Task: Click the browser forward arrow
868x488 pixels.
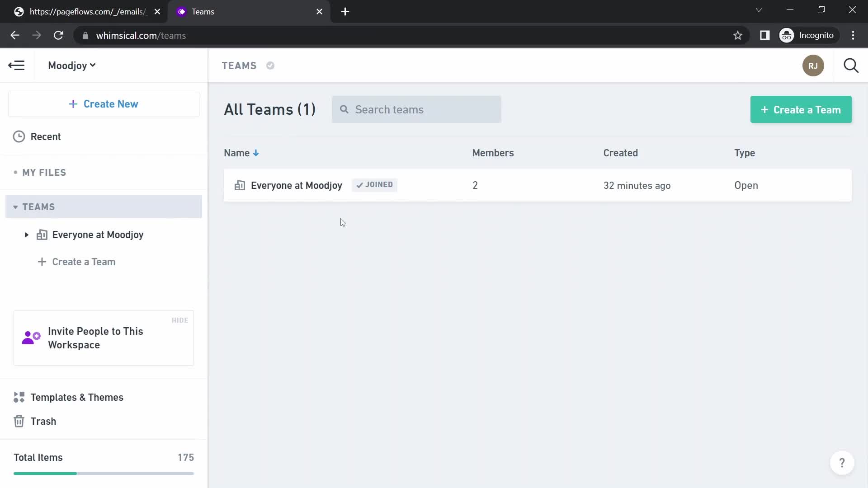Action: [37, 35]
